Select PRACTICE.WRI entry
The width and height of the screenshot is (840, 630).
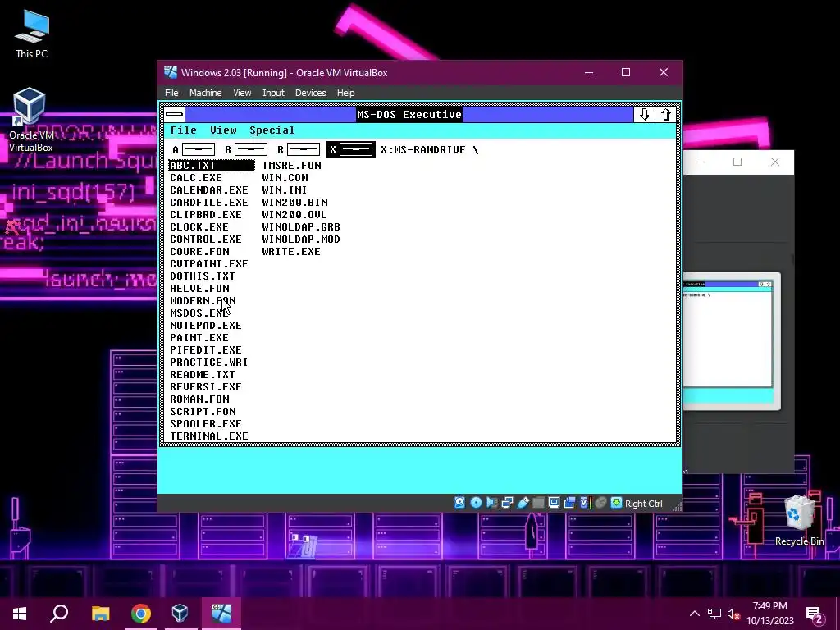(209, 363)
